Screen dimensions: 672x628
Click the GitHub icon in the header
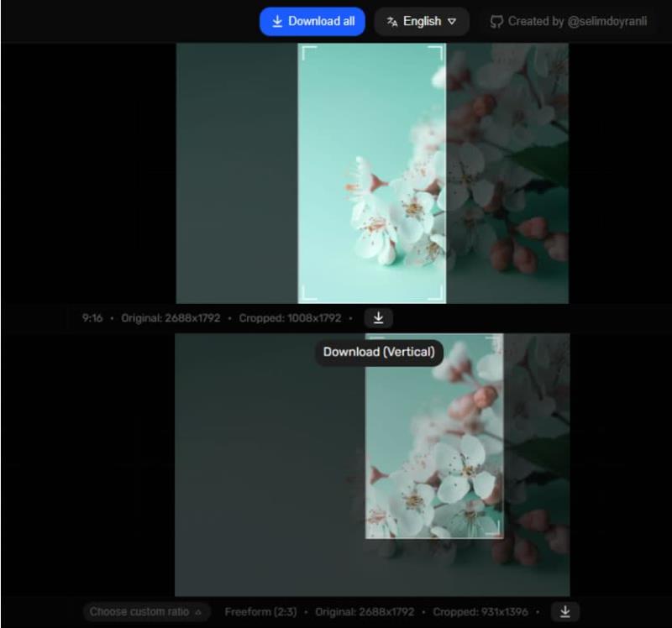point(496,22)
